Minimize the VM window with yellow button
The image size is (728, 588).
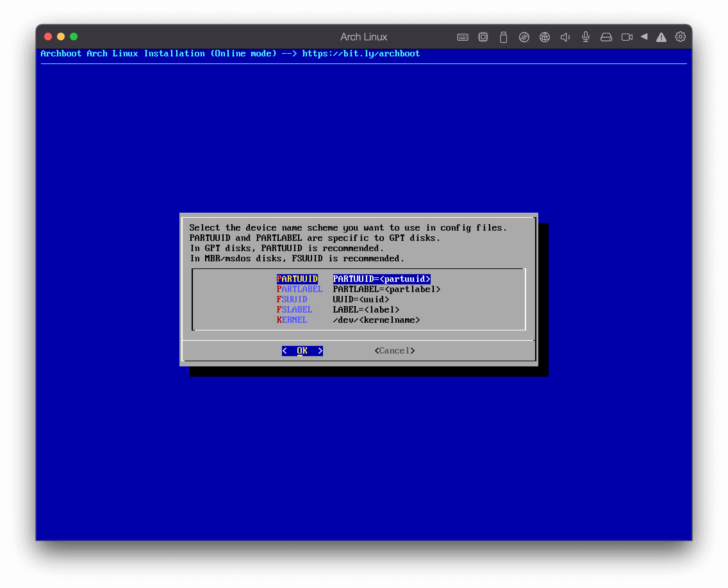pos(61,37)
